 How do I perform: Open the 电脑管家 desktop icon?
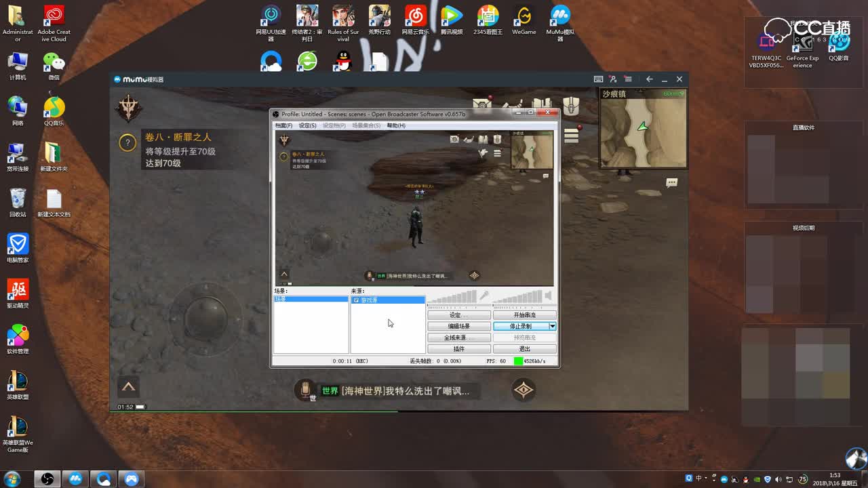pos(18,249)
